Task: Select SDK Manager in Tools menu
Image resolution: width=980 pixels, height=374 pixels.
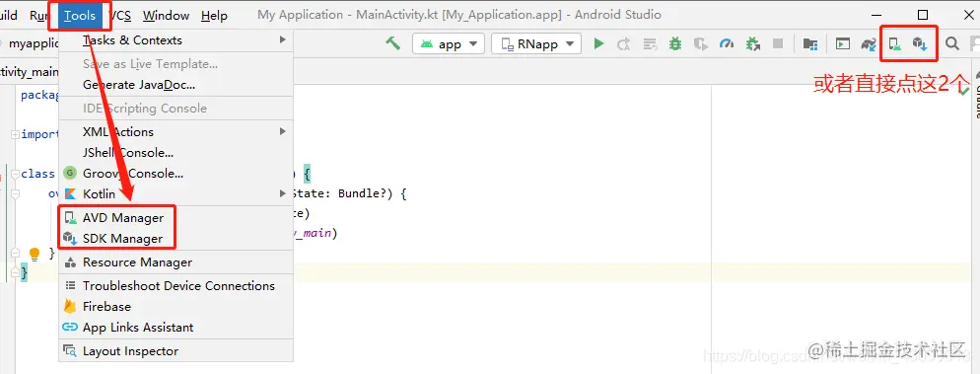Action: click(176, 238)
